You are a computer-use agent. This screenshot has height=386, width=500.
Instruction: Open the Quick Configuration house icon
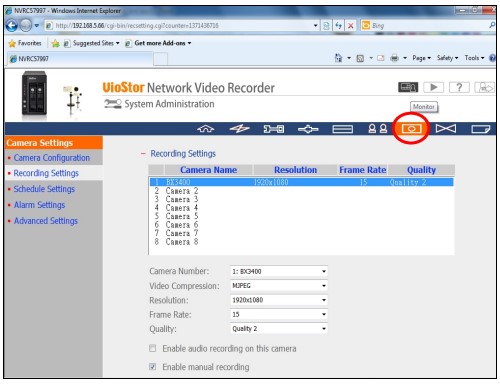click(206, 129)
